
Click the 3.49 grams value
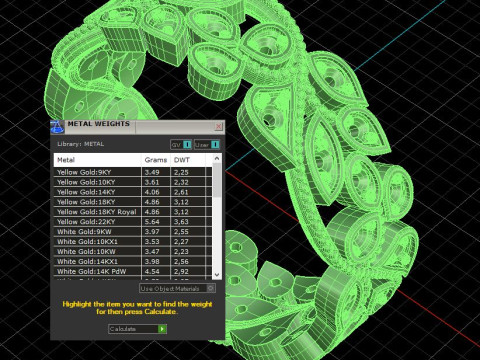pyautogui.click(x=152, y=172)
